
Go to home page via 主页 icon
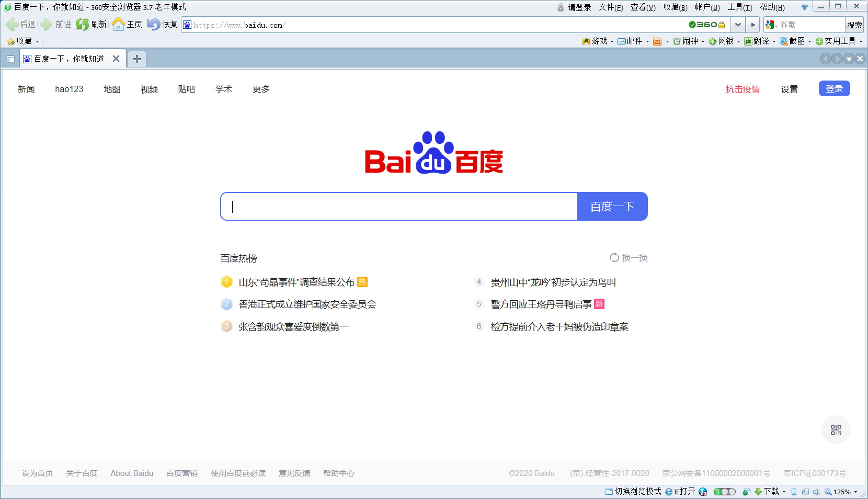click(118, 25)
